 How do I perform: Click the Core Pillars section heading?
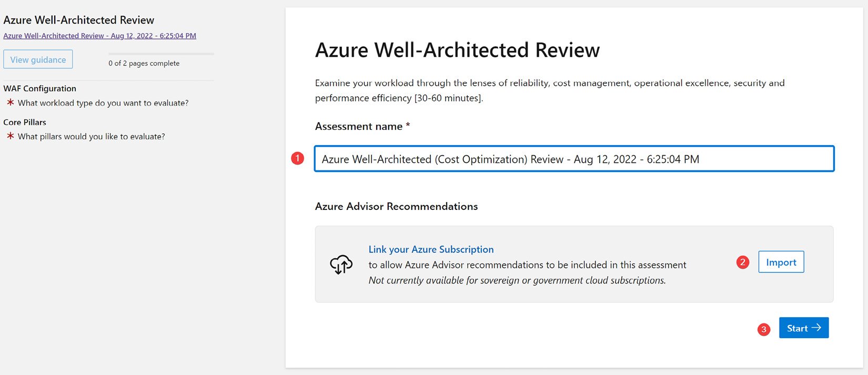click(x=25, y=122)
